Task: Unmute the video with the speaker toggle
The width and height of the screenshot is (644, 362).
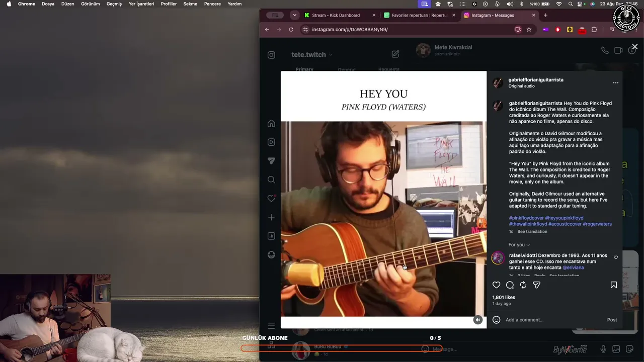Action: tap(478, 320)
